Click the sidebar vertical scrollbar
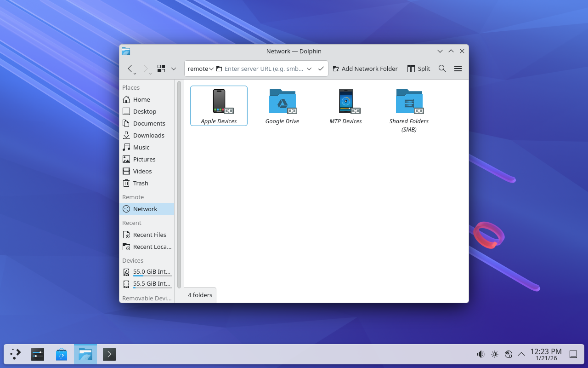 pyautogui.click(x=179, y=184)
